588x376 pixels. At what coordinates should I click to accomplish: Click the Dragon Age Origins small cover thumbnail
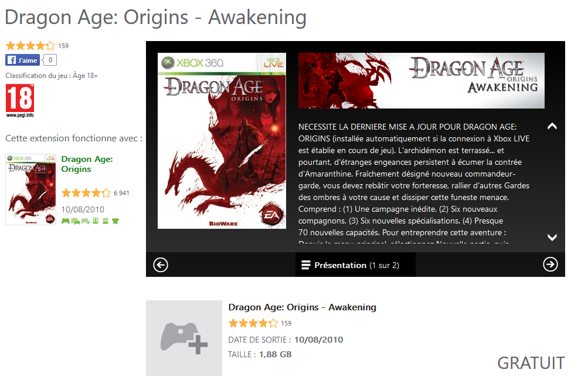[30, 189]
